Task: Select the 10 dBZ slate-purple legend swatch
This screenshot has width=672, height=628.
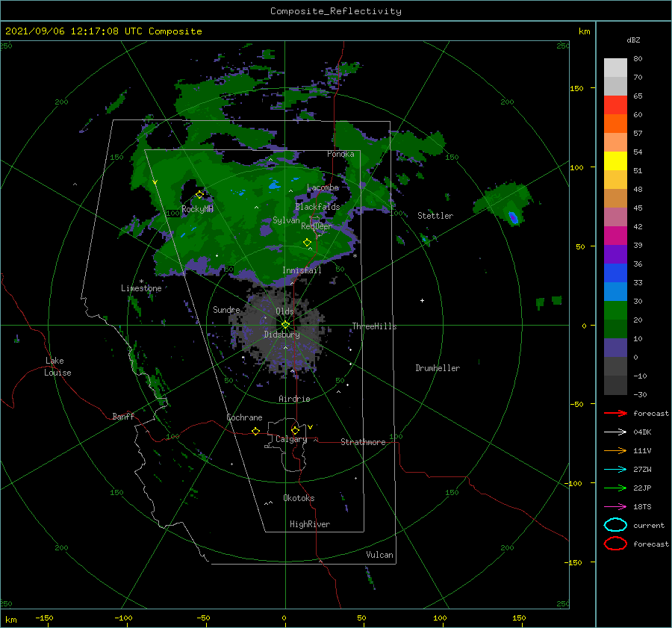Action: pos(615,347)
